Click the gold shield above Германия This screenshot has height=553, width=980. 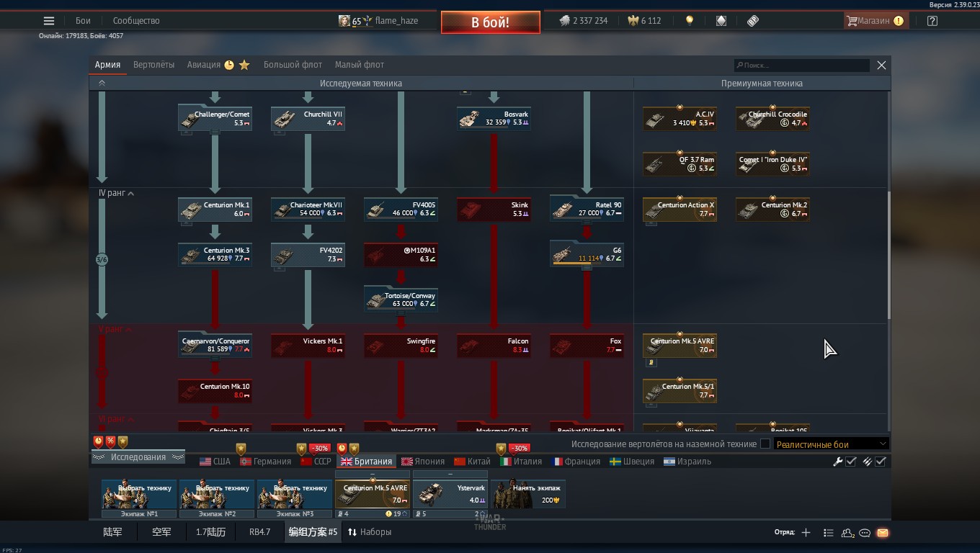pos(241,449)
